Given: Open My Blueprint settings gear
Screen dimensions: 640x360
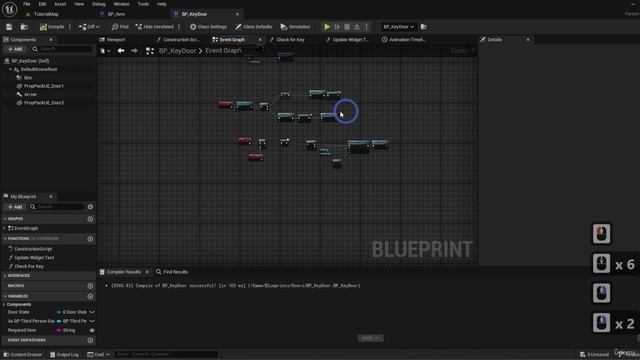Looking at the screenshot, I should (90, 207).
